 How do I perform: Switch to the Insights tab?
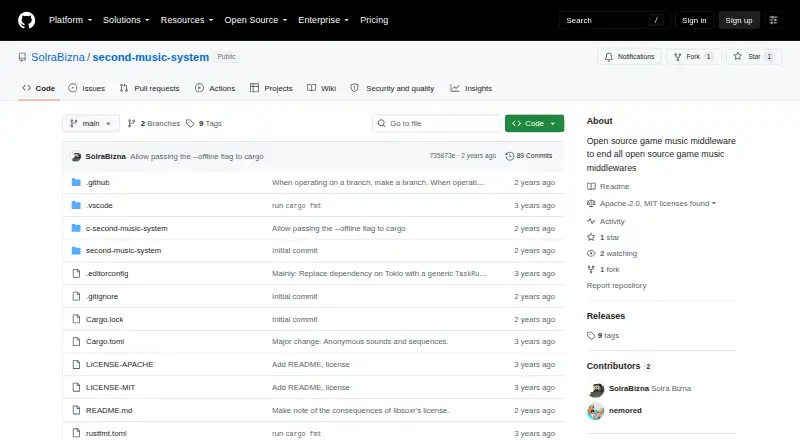click(x=471, y=88)
